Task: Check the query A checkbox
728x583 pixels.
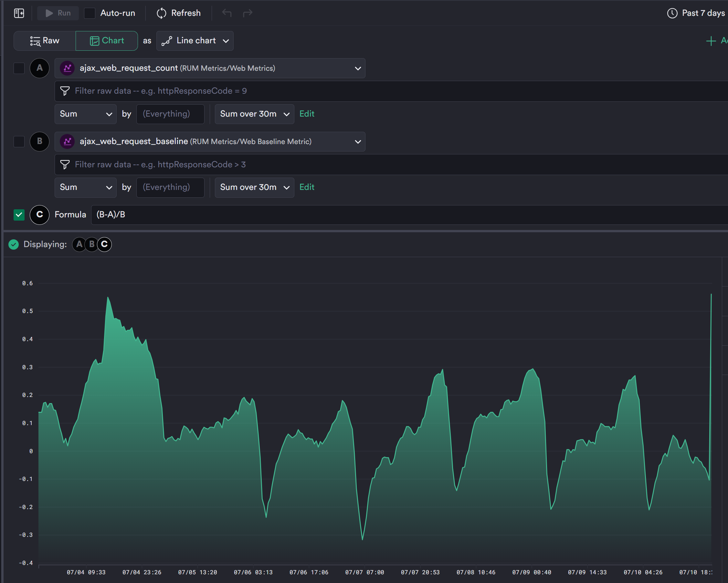Action: click(x=19, y=68)
